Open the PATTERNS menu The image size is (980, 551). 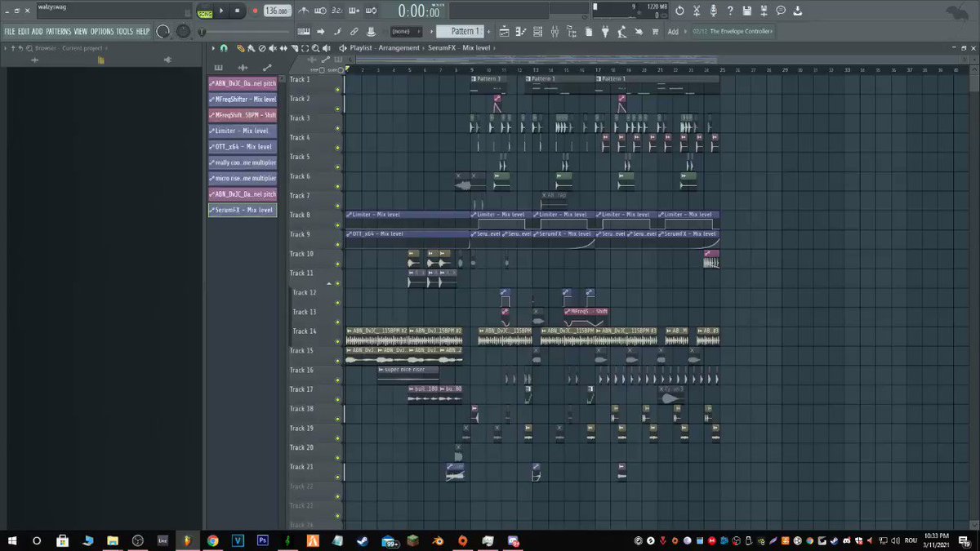click(58, 31)
